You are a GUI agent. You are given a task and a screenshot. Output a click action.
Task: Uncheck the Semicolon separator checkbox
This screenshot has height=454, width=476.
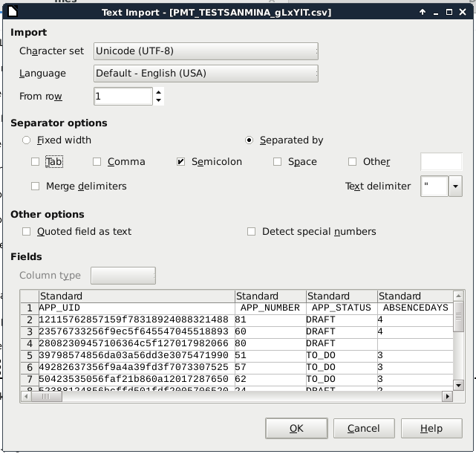coord(181,162)
